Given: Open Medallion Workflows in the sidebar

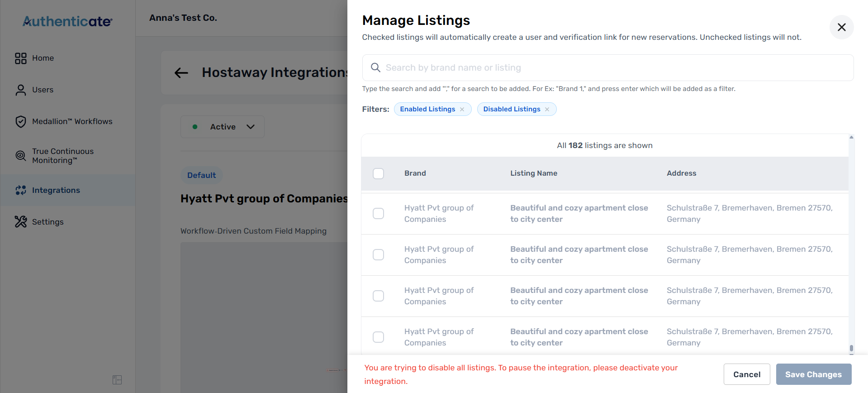Looking at the screenshot, I should pyautogui.click(x=67, y=121).
